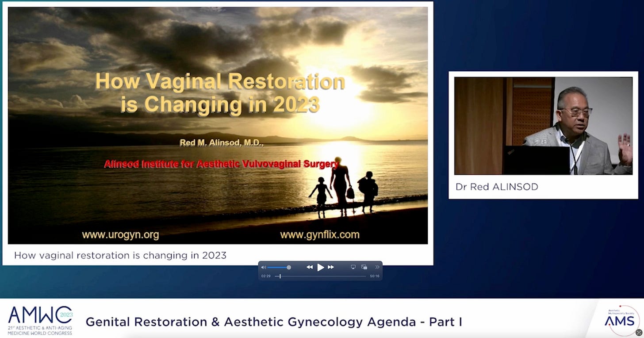Mute audio using the speaker icon

(x=264, y=267)
